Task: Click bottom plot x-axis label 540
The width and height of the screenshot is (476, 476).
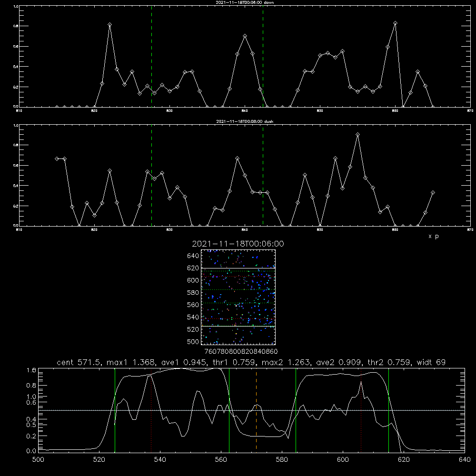Action: click(x=160, y=459)
